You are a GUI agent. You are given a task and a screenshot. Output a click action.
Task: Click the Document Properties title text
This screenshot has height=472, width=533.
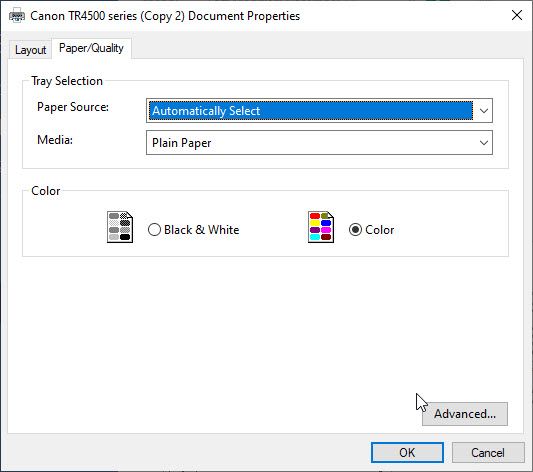click(165, 16)
